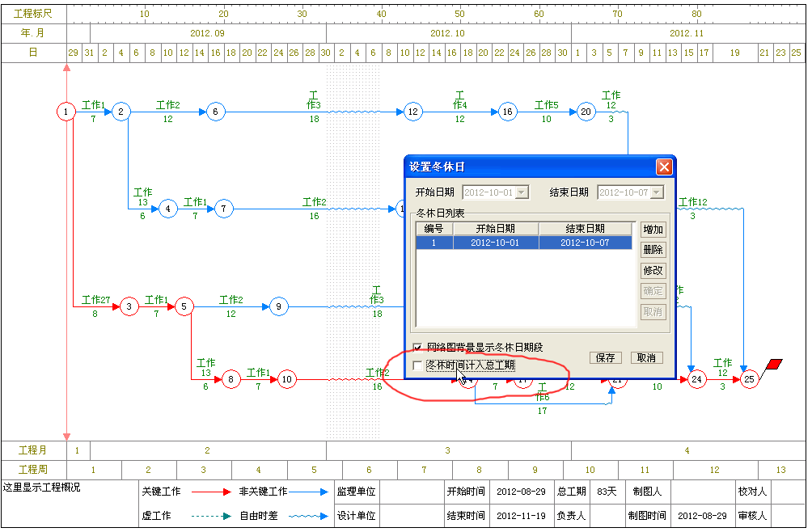Click 工作27 task label
The width and height of the screenshot is (812, 532).
pos(95,300)
